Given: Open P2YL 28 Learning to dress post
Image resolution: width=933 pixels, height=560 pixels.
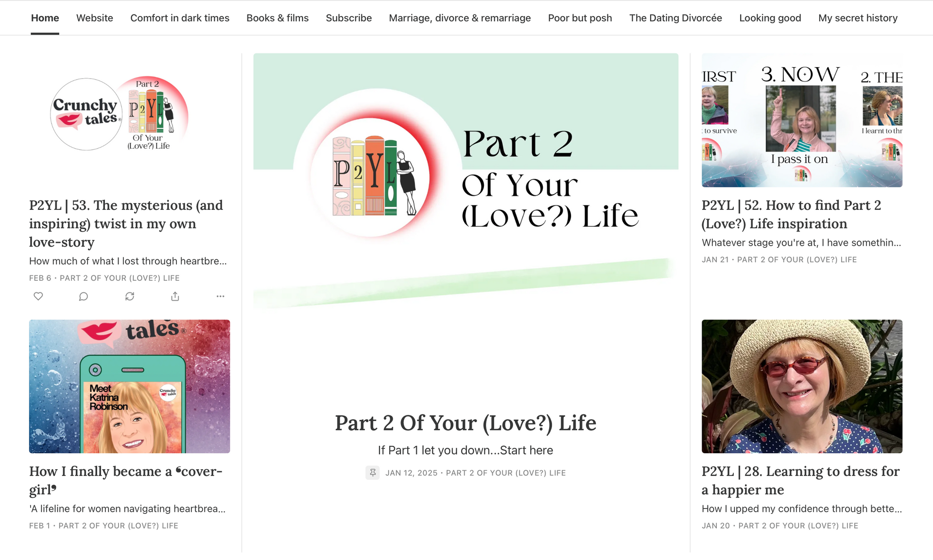Looking at the screenshot, I should tap(800, 480).
